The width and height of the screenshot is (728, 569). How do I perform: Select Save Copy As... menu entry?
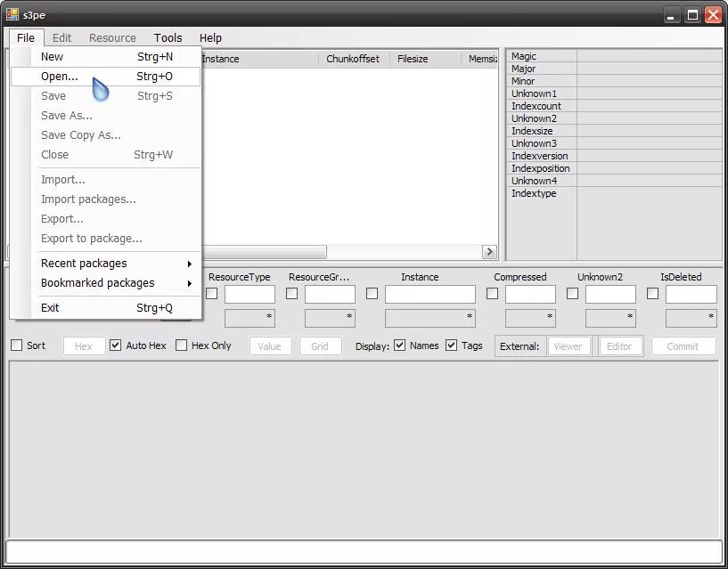106,135
